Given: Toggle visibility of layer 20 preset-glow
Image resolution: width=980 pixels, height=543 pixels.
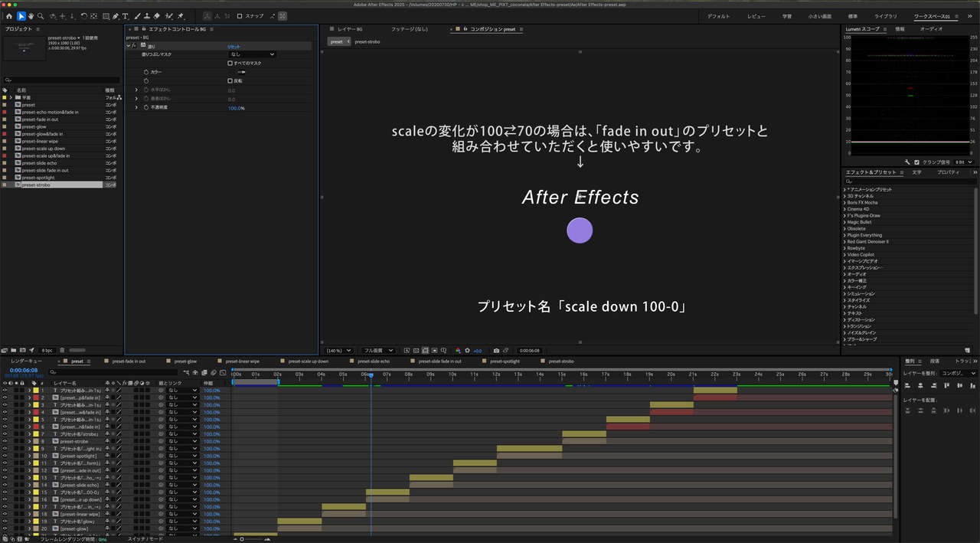Looking at the screenshot, I should pos(5,528).
